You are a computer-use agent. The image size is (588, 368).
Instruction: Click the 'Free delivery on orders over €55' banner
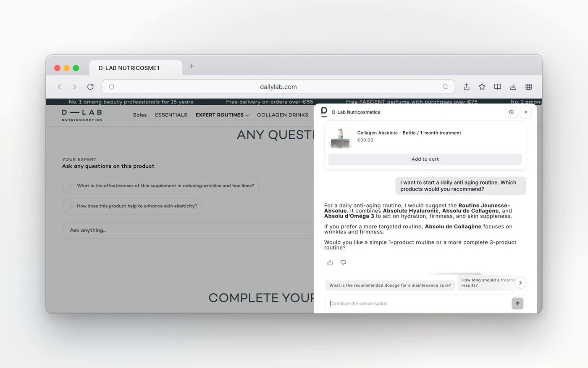coord(270,102)
